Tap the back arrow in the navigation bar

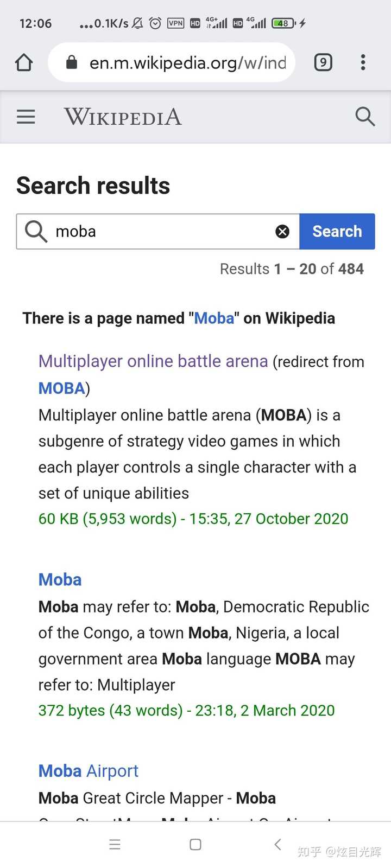click(x=278, y=844)
